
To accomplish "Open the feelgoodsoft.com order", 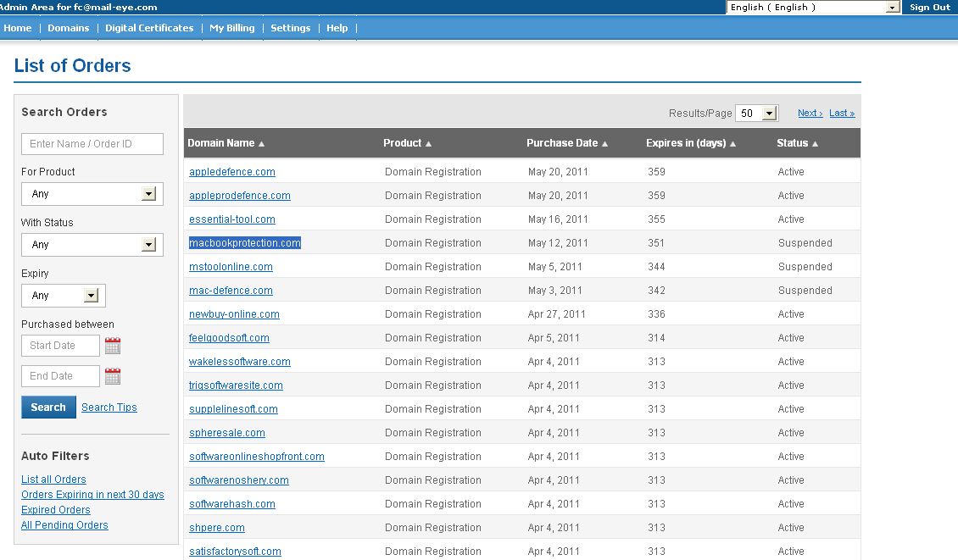I will click(229, 338).
